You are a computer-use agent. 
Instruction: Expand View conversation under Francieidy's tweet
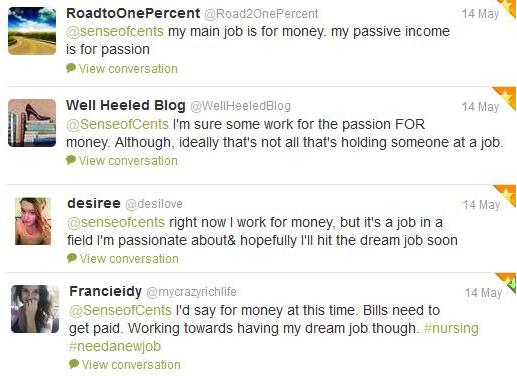(131, 365)
